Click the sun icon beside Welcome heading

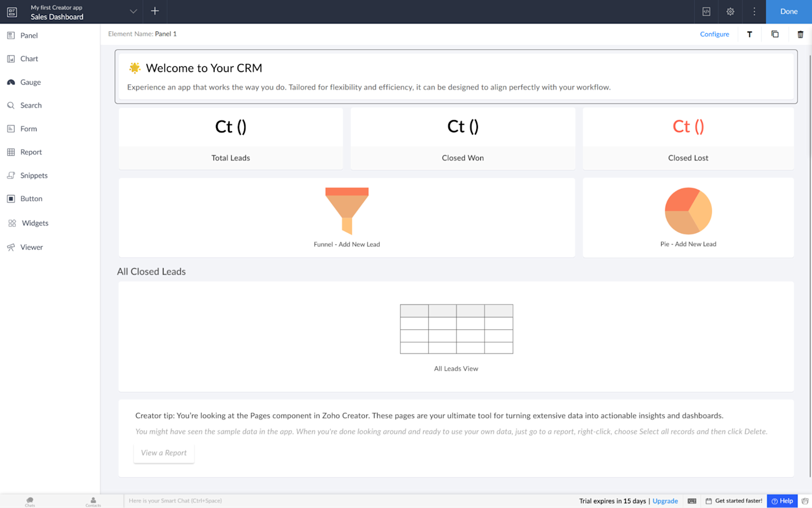pyautogui.click(x=135, y=68)
